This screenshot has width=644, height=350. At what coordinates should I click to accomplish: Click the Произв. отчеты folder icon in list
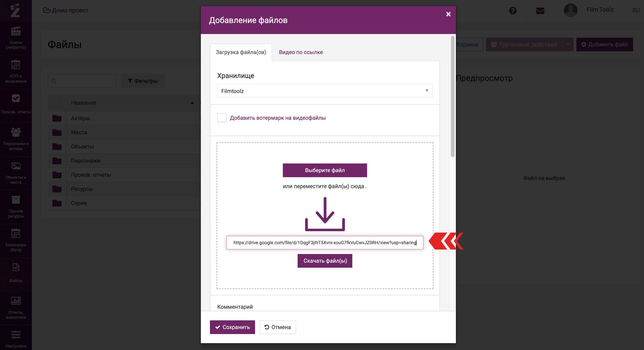tap(57, 175)
